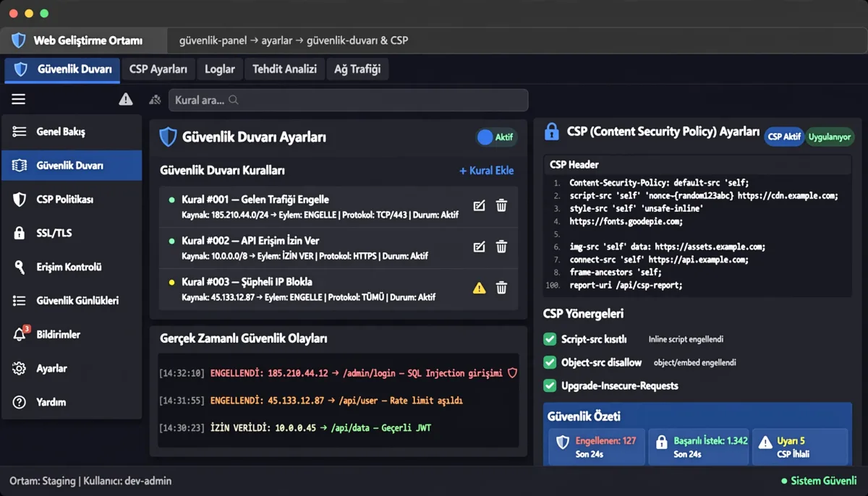Click report-uri /api/csp-report line
The width and height of the screenshot is (868, 496).
pos(626,286)
